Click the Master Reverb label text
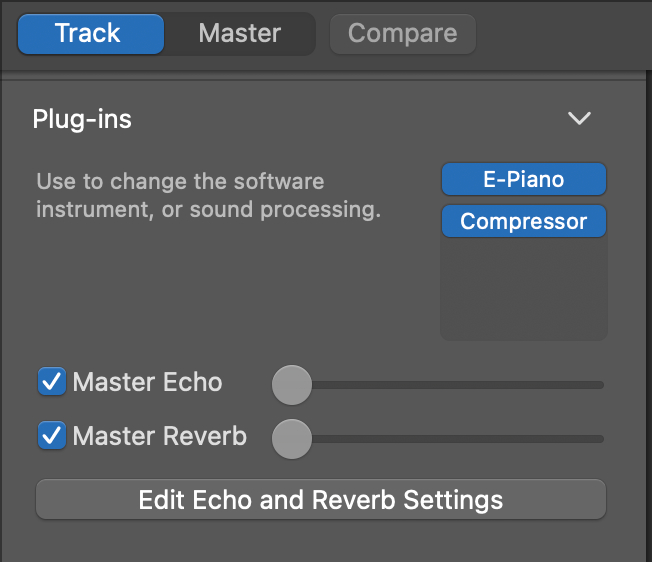The height and width of the screenshot is (562, 652). 160,436
